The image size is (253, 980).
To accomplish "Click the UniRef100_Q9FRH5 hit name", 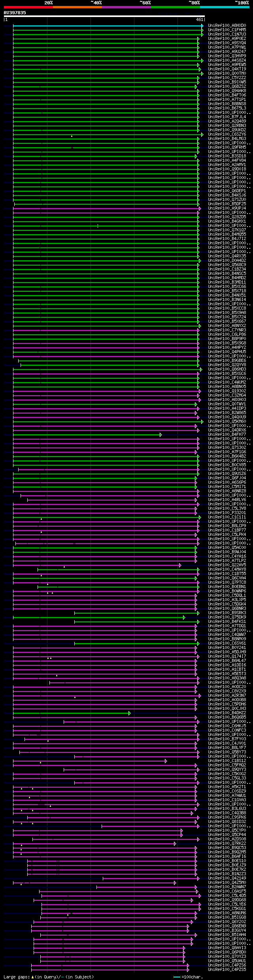I will (227, 148).
